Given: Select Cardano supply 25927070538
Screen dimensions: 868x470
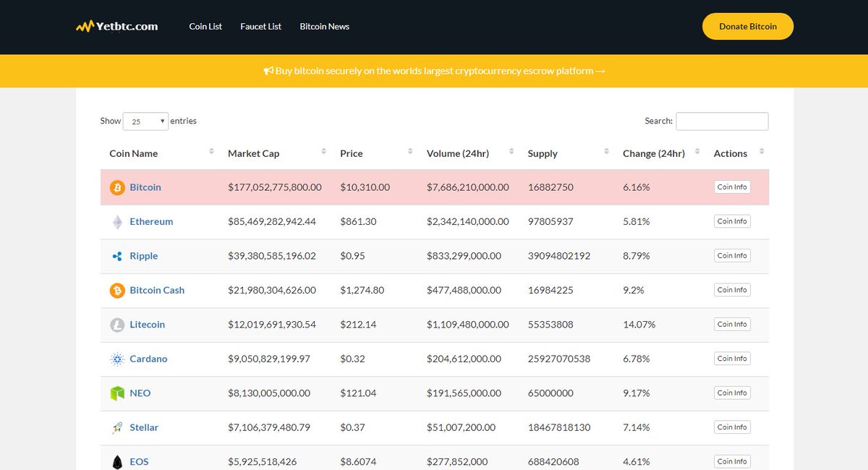Looking at the screenshot, I should (x=559, y=359).
